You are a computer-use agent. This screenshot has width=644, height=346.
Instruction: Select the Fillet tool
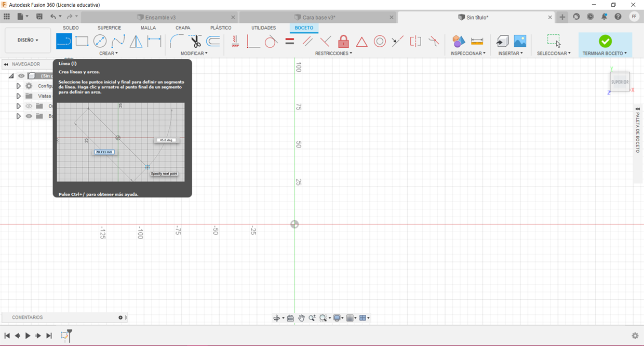[x=177, y=41]
